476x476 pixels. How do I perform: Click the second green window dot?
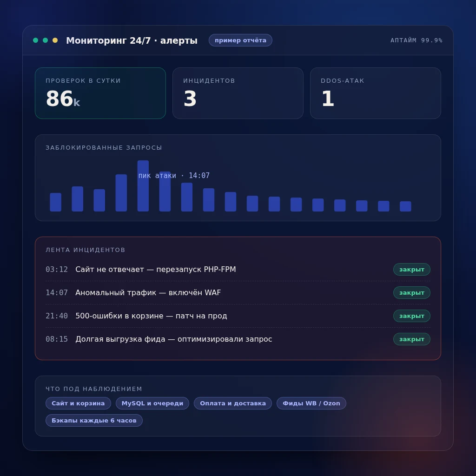click(45, 40)
